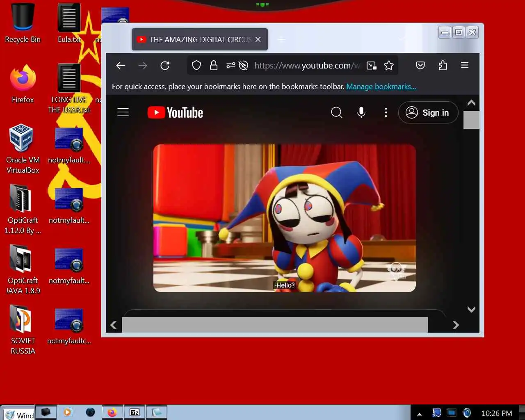Open YouTube settings three-dot menu
Screen dimensions: 525x420
point(386,112)
